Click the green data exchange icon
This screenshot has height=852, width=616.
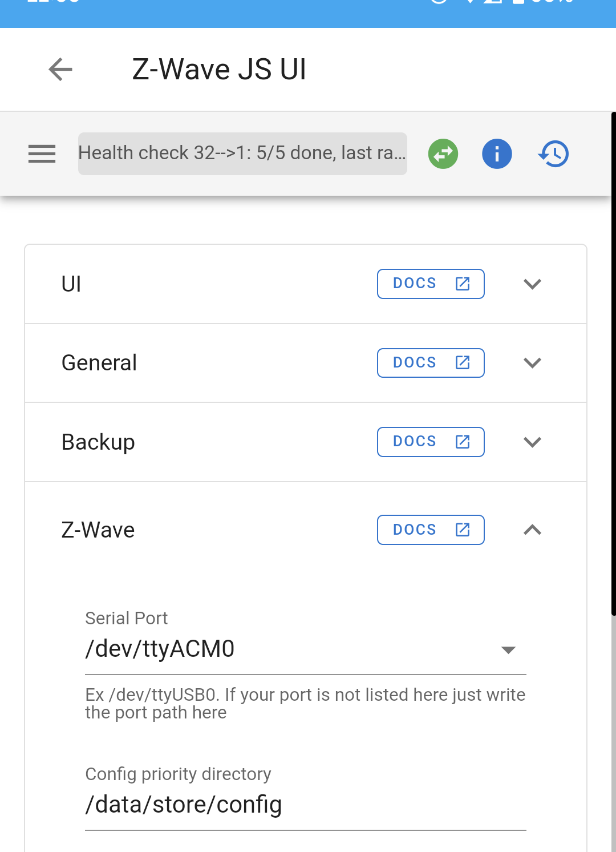pyautogui.click(x=443, y=154)
